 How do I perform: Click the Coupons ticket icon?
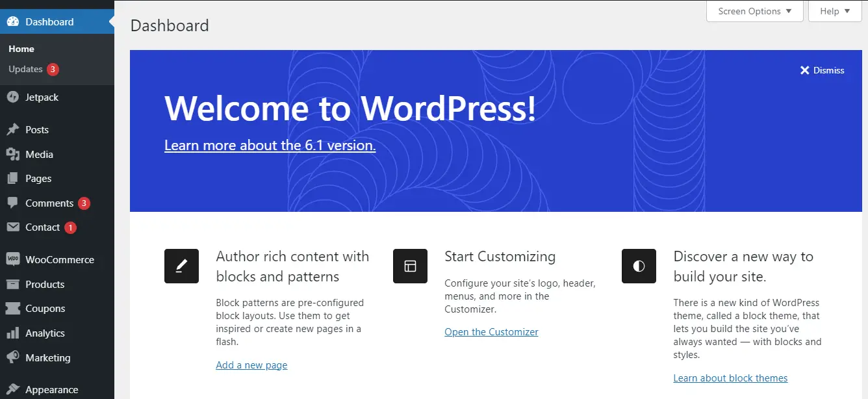pyautogui.click(x=12, y=309)
